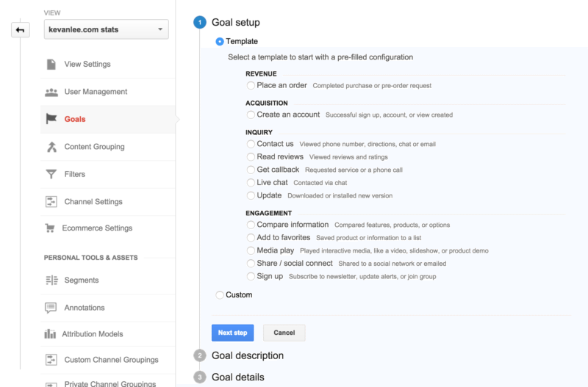
Task: Expand step 2 Goal description
Action: [248, 355]
